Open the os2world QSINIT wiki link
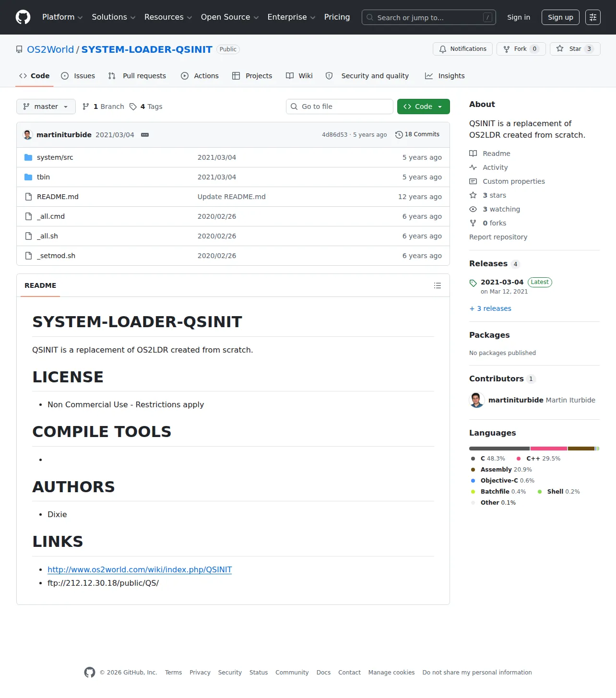 [x=140, y=569]
